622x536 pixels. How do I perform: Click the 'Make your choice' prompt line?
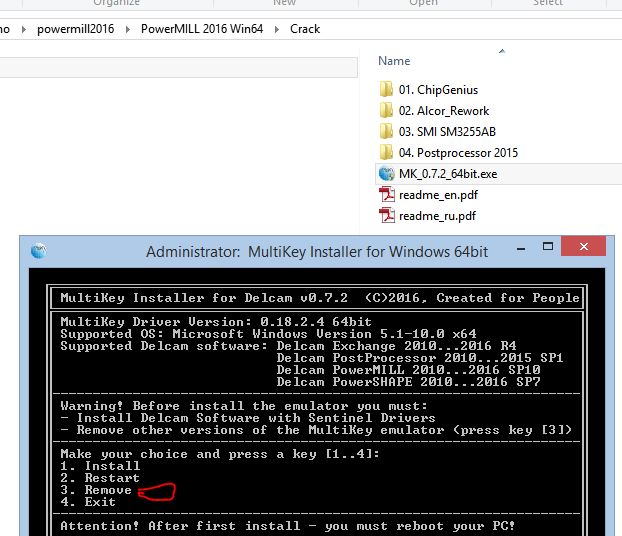220,454
